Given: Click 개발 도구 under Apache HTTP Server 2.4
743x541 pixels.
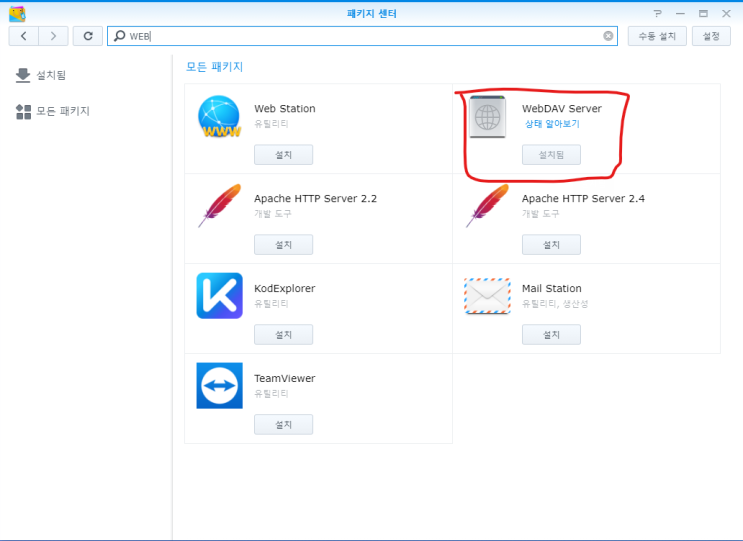Looking at the screenshot, I should tap(541, 214).
